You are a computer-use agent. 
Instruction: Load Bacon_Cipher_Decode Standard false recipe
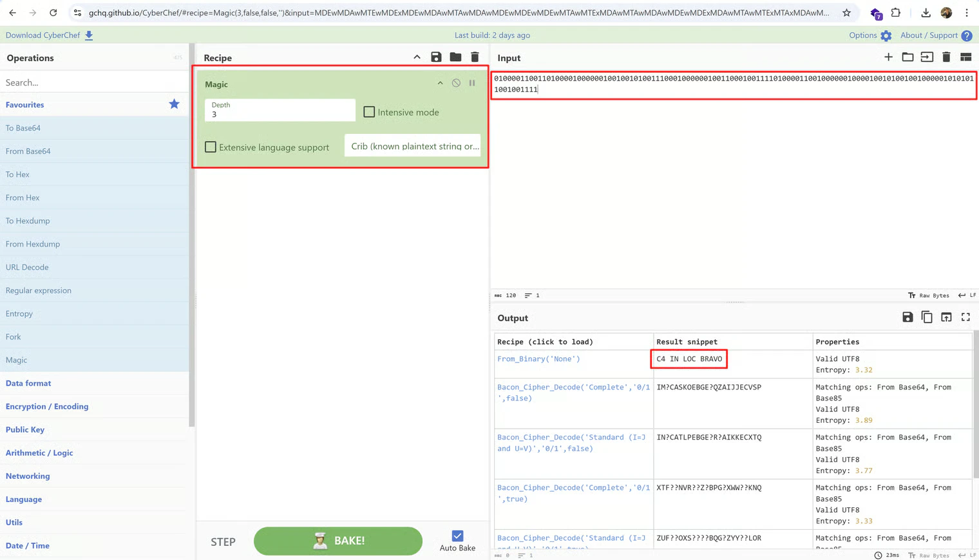point(571,443)
